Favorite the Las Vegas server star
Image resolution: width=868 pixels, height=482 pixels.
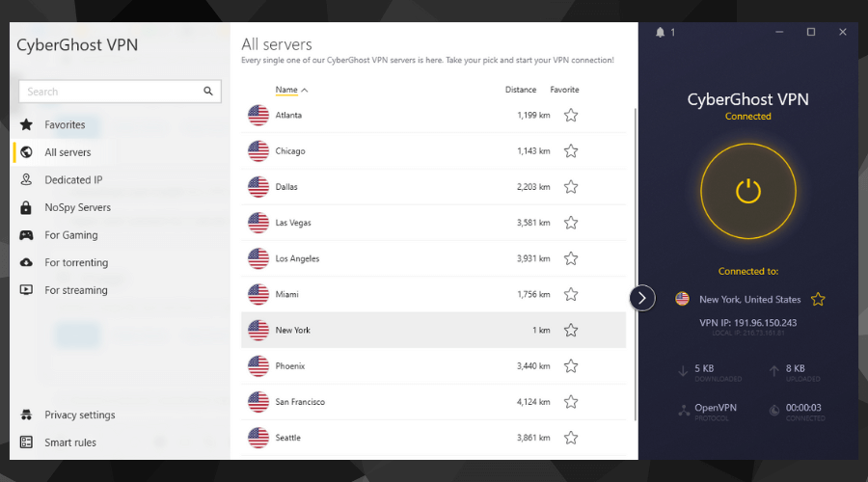(x=571, y=223)
